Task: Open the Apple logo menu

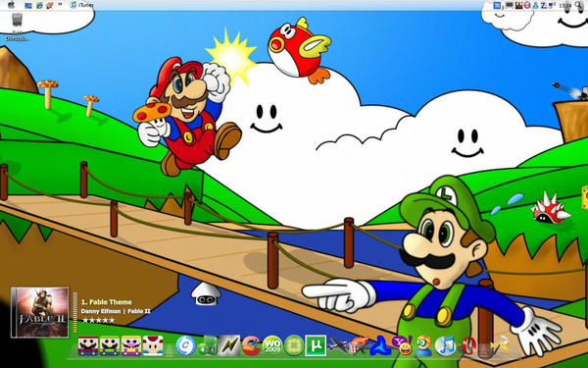Action: pos(11,5)
